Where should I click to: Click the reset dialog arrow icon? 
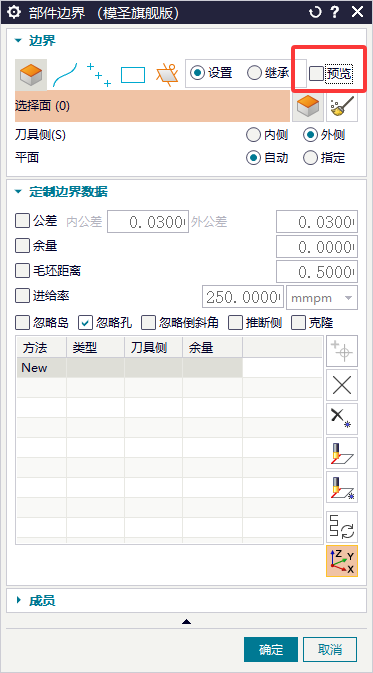315,12
